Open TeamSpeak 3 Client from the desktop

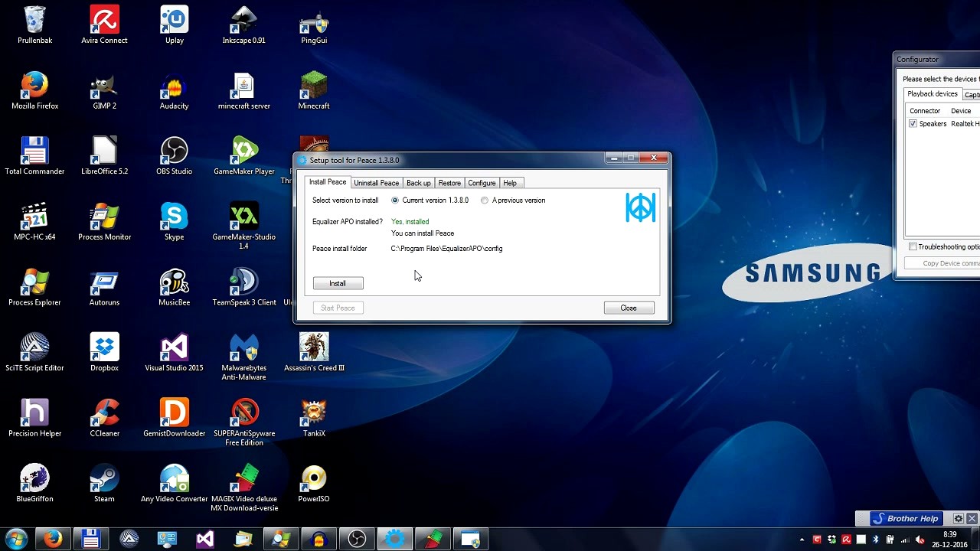click(243, 282)
